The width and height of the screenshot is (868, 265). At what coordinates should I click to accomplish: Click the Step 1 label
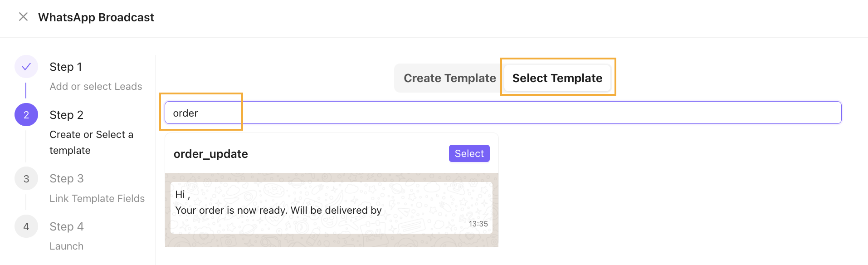pos(66,67)
